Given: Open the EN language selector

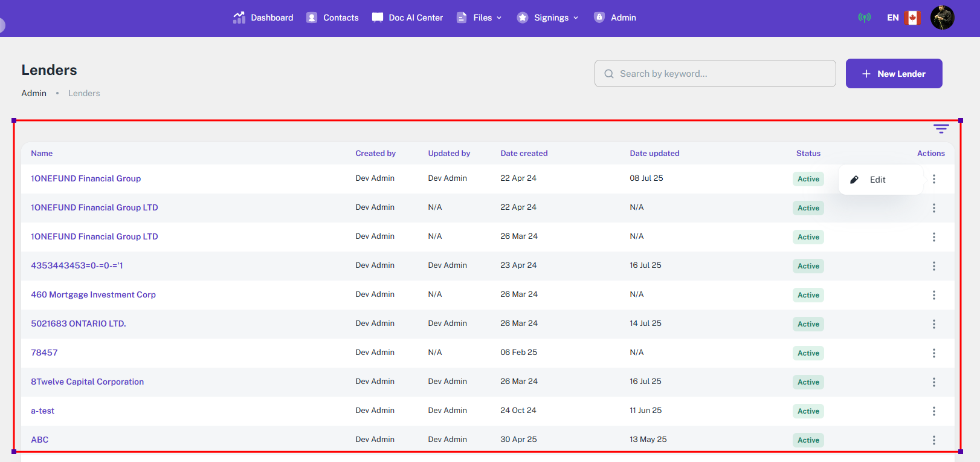Looking at the screenshot, I should 892,18.
